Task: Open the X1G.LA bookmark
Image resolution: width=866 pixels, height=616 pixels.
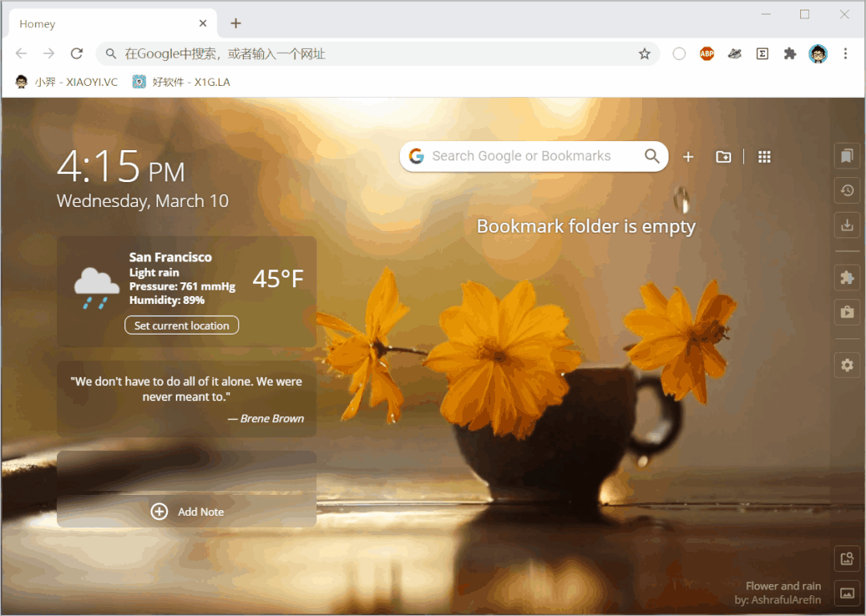Action: click(181, 82)
